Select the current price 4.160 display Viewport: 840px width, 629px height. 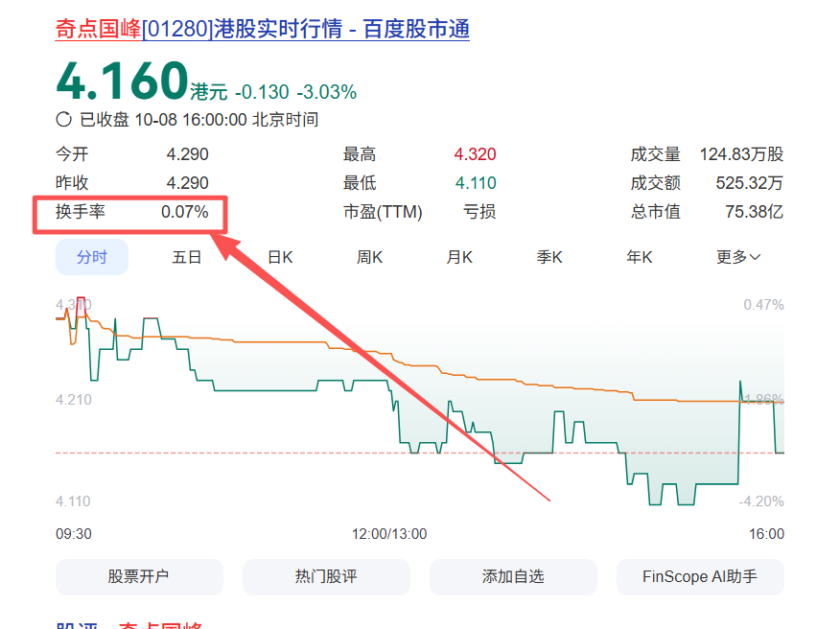123,82
